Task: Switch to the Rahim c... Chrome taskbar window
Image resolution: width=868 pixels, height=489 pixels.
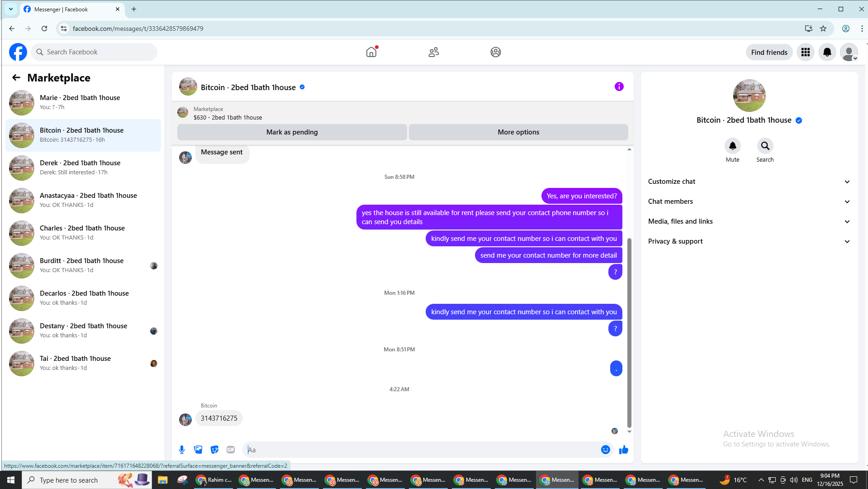Action: coord(214,480)
